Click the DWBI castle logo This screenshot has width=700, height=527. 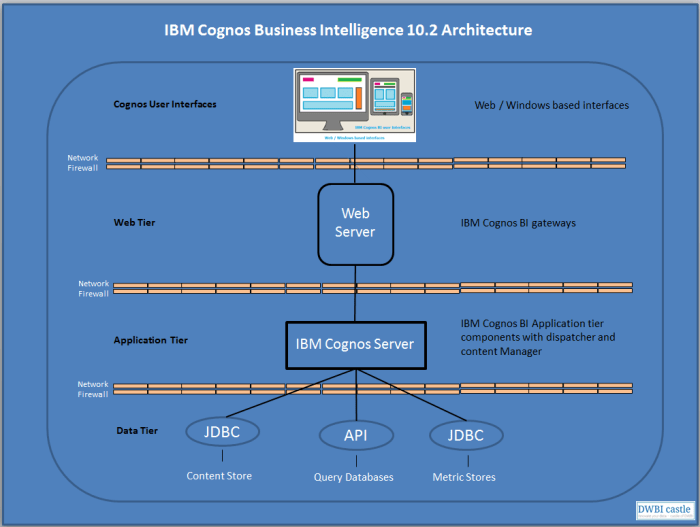click(x=664, y=510)
